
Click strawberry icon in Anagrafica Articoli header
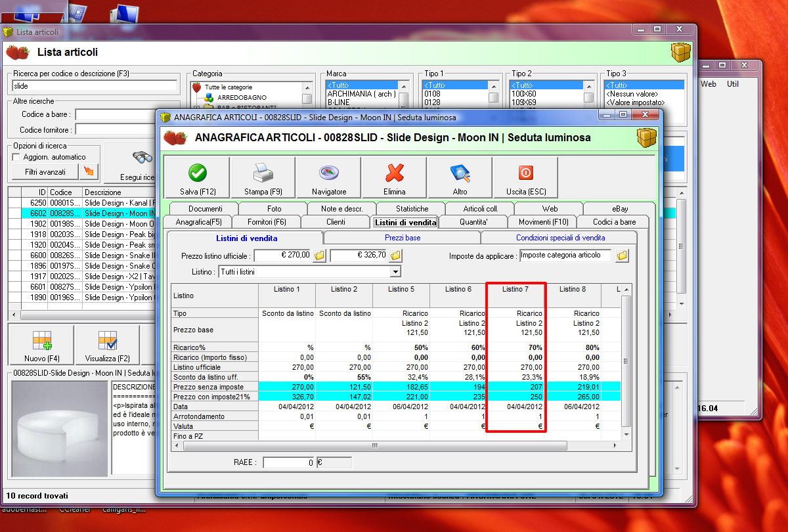coord(175,138)
